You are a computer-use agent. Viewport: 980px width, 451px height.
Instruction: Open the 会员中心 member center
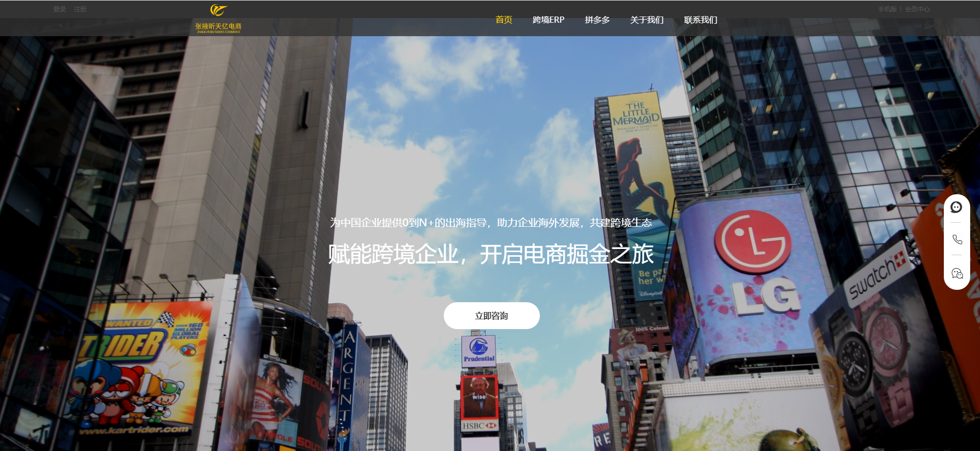point(917,9)
